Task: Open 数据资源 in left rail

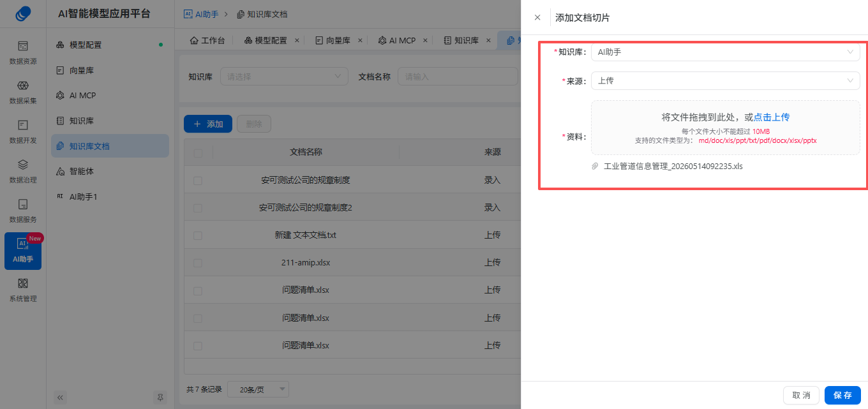Action: click(x=23, y=53)
